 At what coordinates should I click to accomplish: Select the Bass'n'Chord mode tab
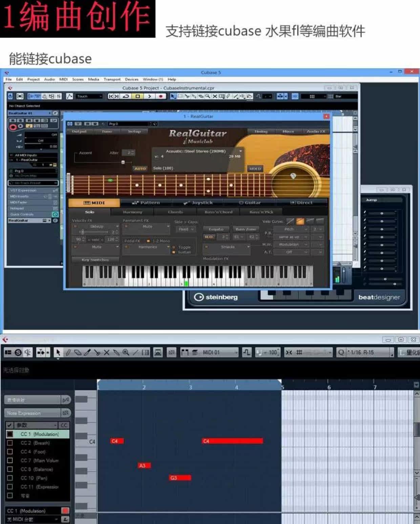218,212
